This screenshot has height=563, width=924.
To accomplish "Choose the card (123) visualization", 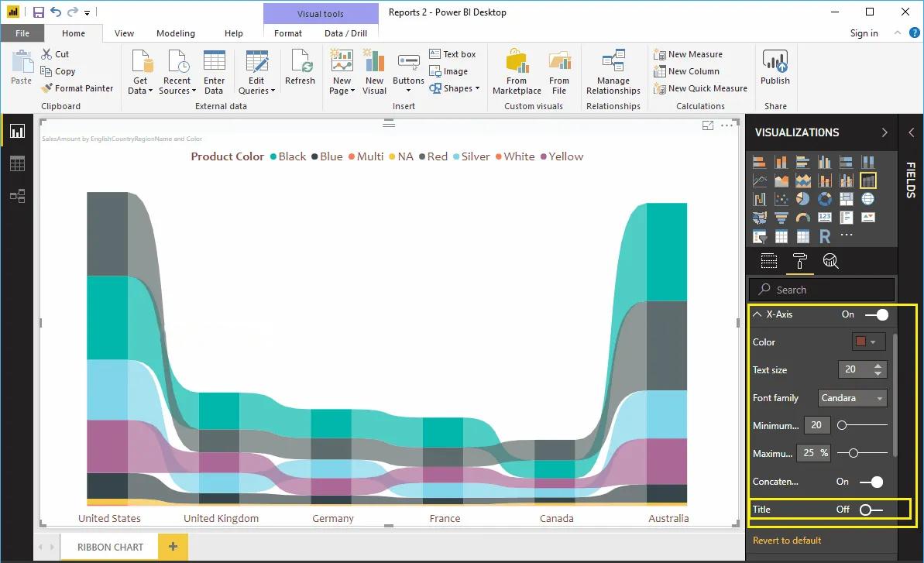I will tap(824, 218).
